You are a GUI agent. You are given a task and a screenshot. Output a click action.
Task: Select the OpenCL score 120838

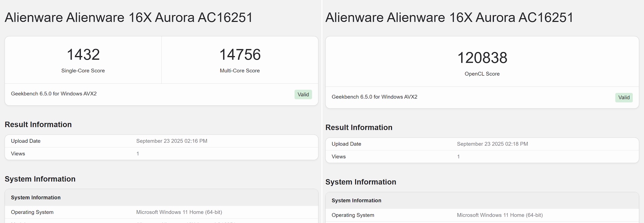click(482, 58)
